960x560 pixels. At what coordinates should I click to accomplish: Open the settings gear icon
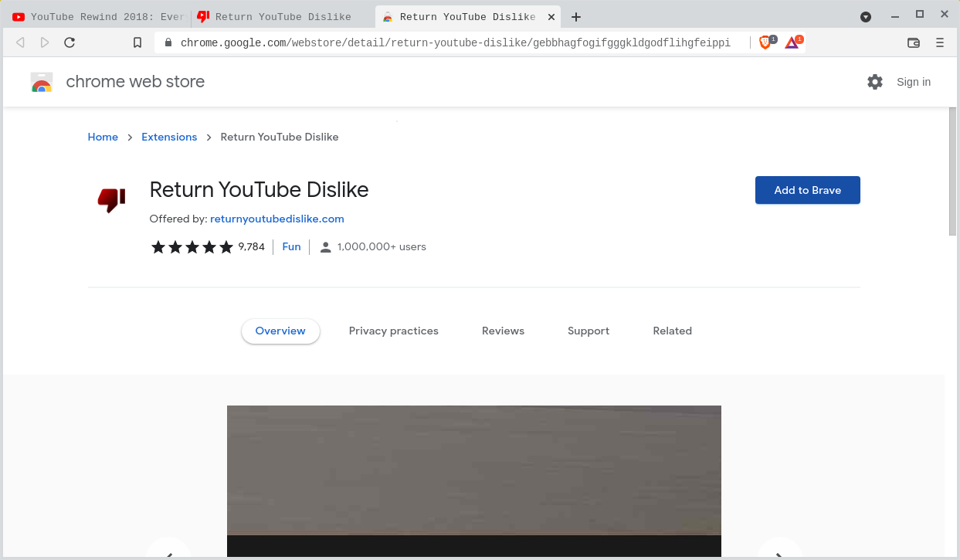tap(874, 82)
